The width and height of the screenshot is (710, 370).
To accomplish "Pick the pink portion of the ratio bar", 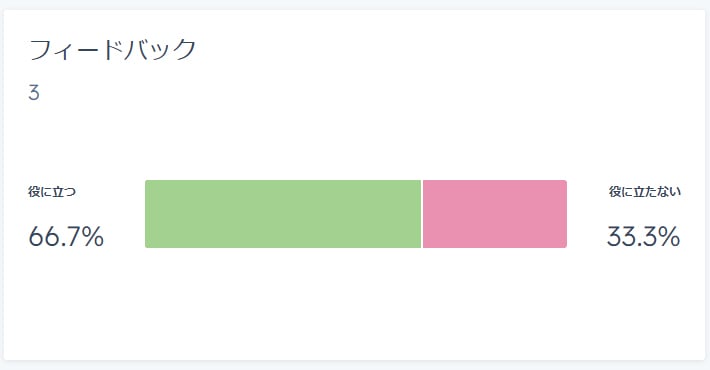I will 495,214.
